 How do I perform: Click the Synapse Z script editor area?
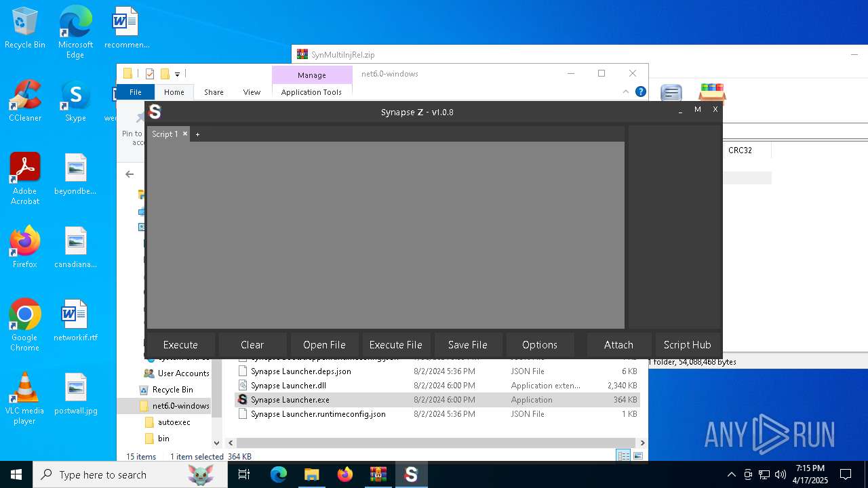pos(386,235)
